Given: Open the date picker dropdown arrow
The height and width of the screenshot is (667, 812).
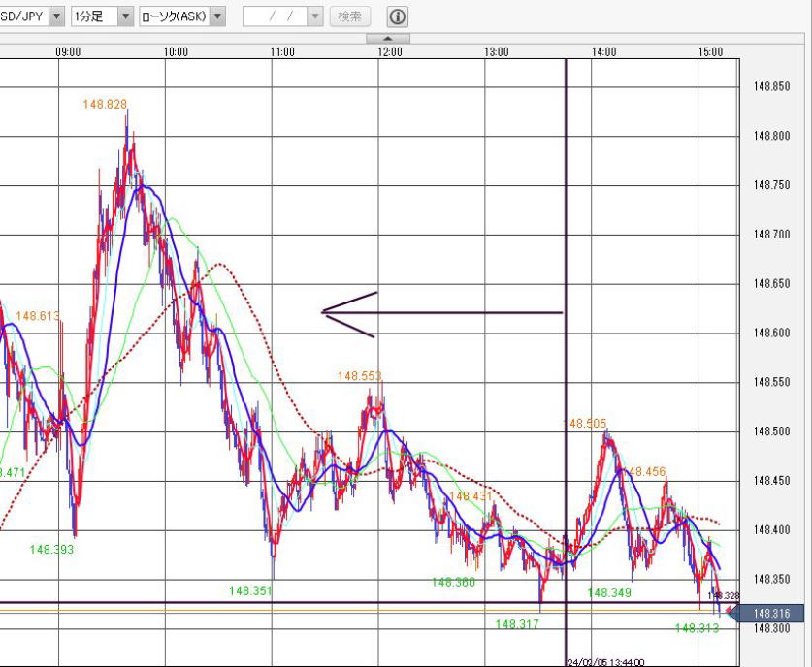Looking at the screenshot, I should click(314, 16).
